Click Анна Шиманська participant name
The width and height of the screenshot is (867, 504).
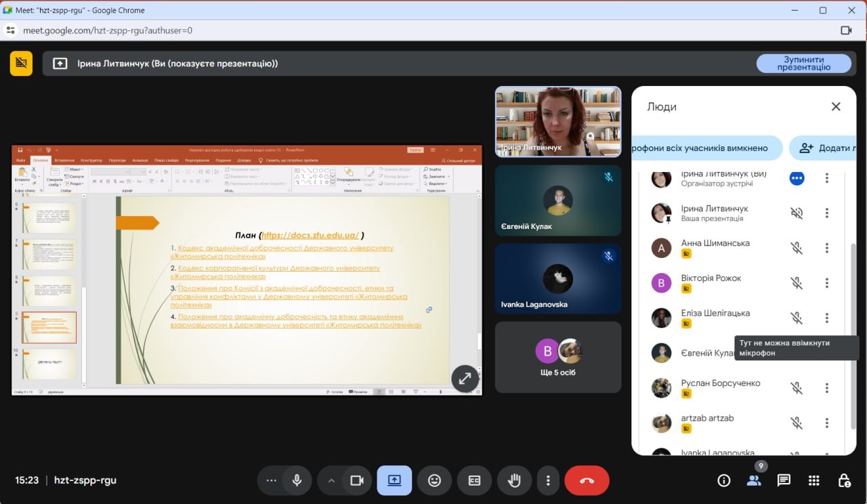click(x=715, y=243)
